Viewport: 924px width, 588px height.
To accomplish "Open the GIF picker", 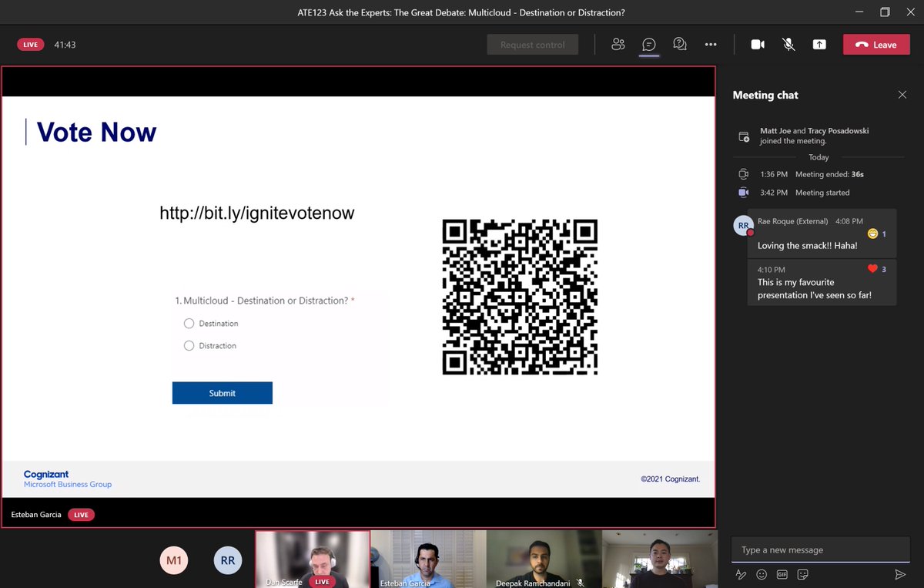I will click(782, 574).
